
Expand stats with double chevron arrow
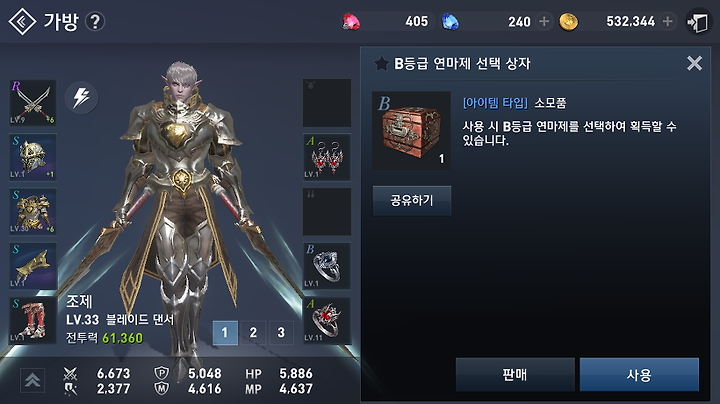[x=33, y=381]
